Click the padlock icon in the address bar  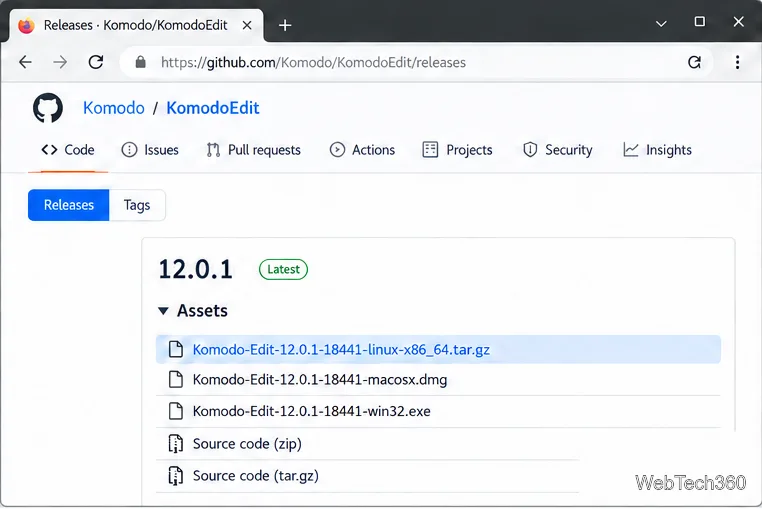pyautogui.click(x=140, y=62)
